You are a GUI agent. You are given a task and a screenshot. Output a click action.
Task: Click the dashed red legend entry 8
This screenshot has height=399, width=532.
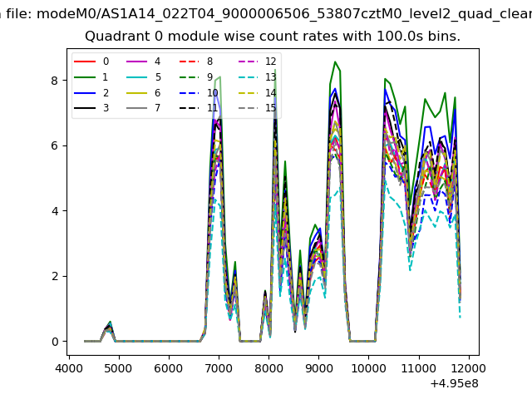[190, 62]
